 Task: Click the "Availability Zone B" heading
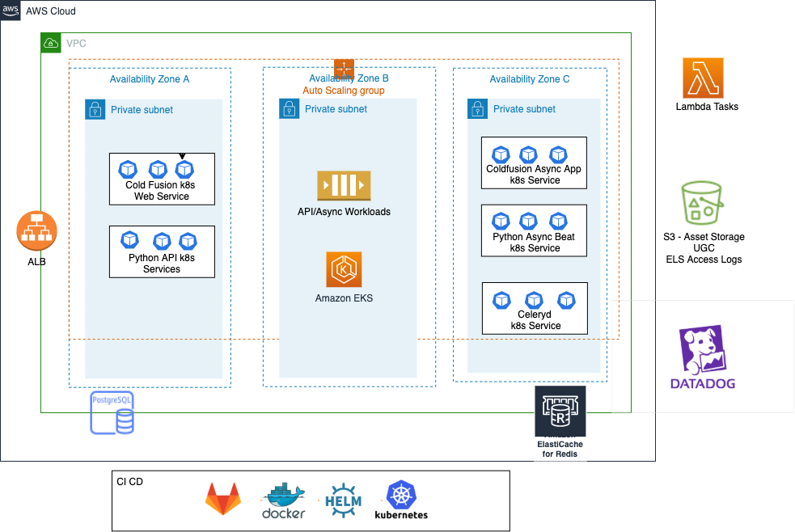[349, 78]
